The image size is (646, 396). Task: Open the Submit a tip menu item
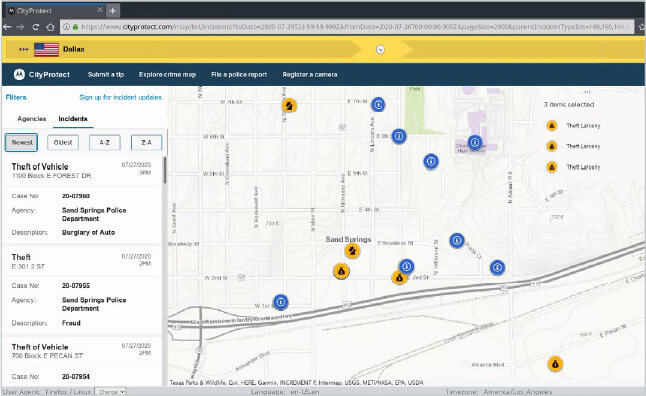pyautogui.click(x=105, y=75)
